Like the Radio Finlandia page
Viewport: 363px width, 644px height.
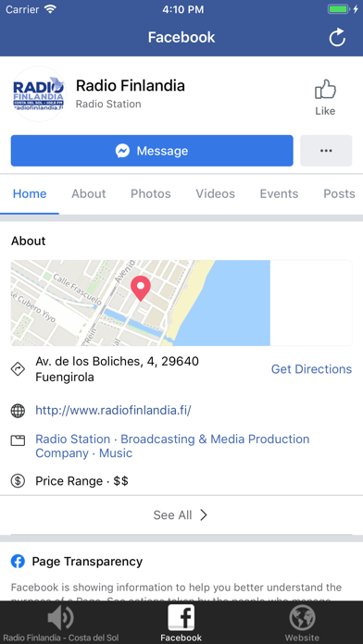coord(325,97)
